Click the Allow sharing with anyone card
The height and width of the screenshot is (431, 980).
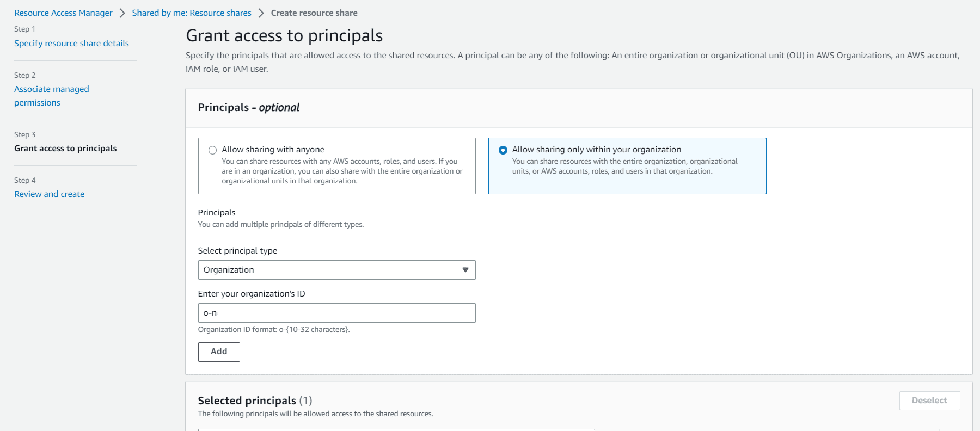(336, 166)
